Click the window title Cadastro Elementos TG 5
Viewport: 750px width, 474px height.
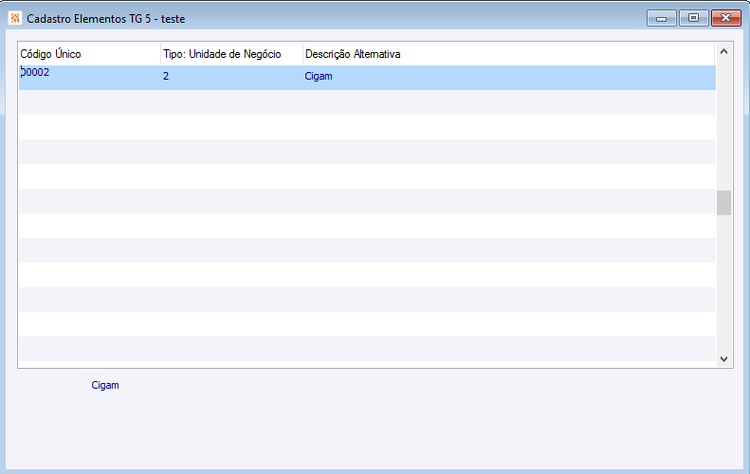(88, 19)
